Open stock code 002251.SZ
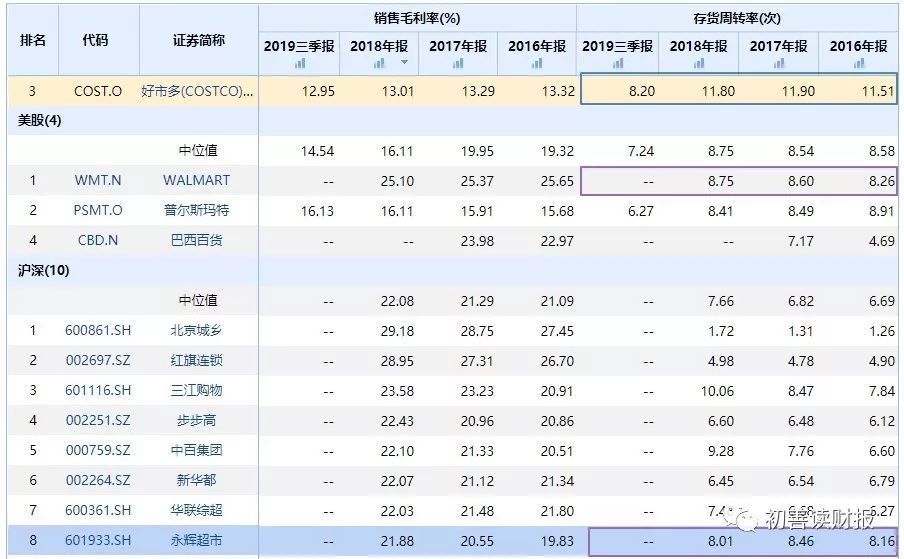Image resolution: width=904 pixels, height=559 pixels. pos(98,420)
